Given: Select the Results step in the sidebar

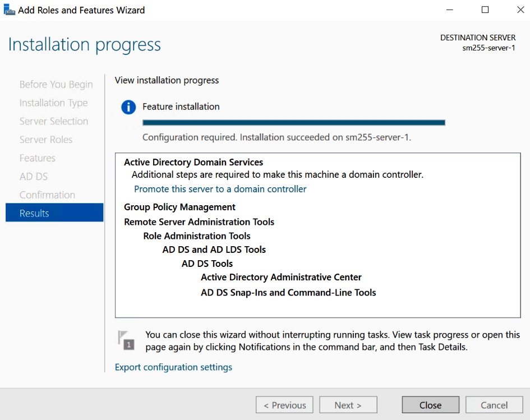Looking at the screenshot, I should tap(54, 213).
